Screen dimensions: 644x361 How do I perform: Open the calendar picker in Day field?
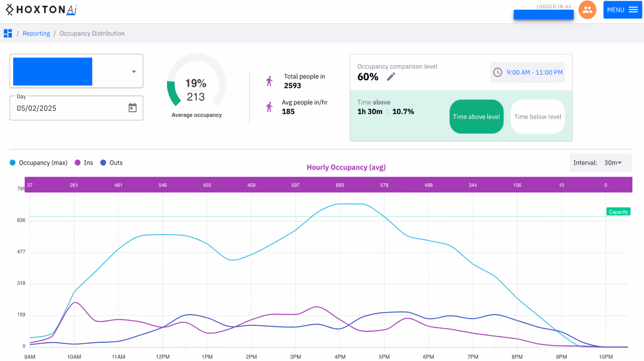tap(133, 108)
